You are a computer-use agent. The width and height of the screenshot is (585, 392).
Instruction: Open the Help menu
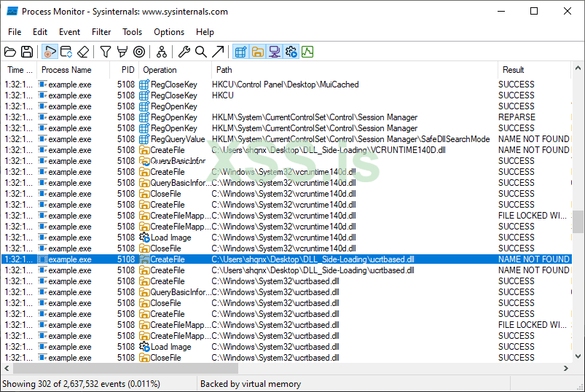205,32
